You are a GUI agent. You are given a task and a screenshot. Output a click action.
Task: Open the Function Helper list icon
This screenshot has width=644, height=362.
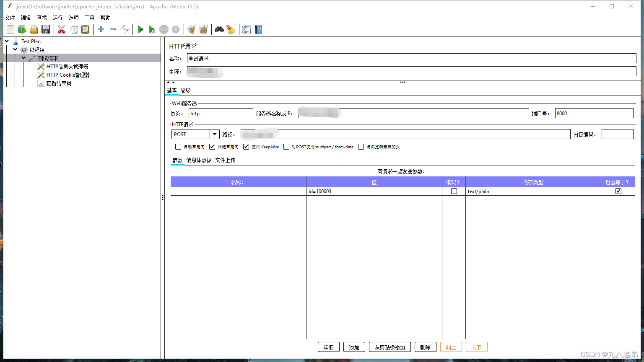coord(247,29)
